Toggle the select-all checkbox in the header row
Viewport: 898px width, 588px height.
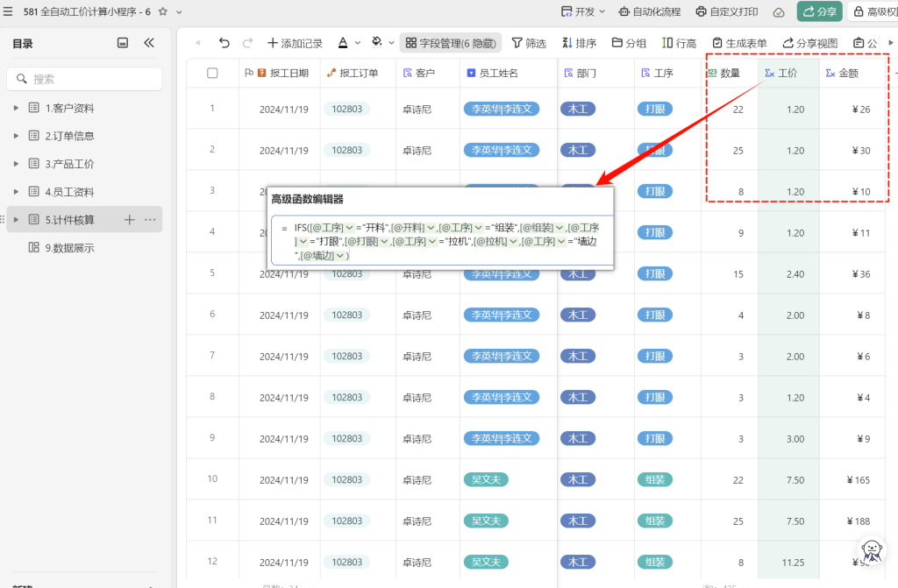(x=212, y=73)
